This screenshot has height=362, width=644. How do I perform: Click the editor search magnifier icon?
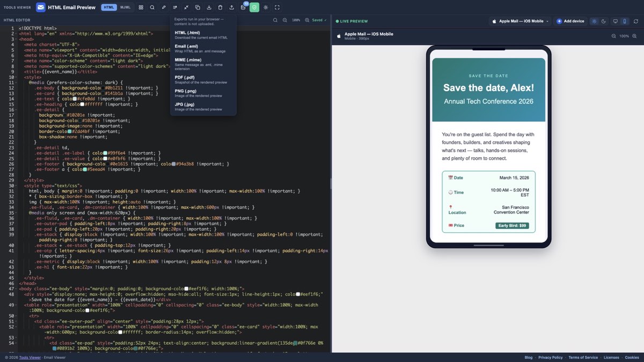(275, 20)
